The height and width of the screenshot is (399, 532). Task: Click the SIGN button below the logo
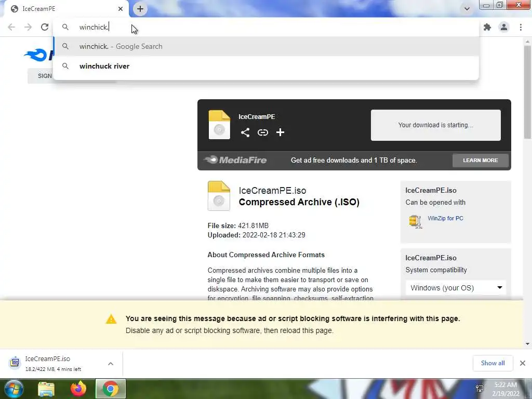coord(40,76)
